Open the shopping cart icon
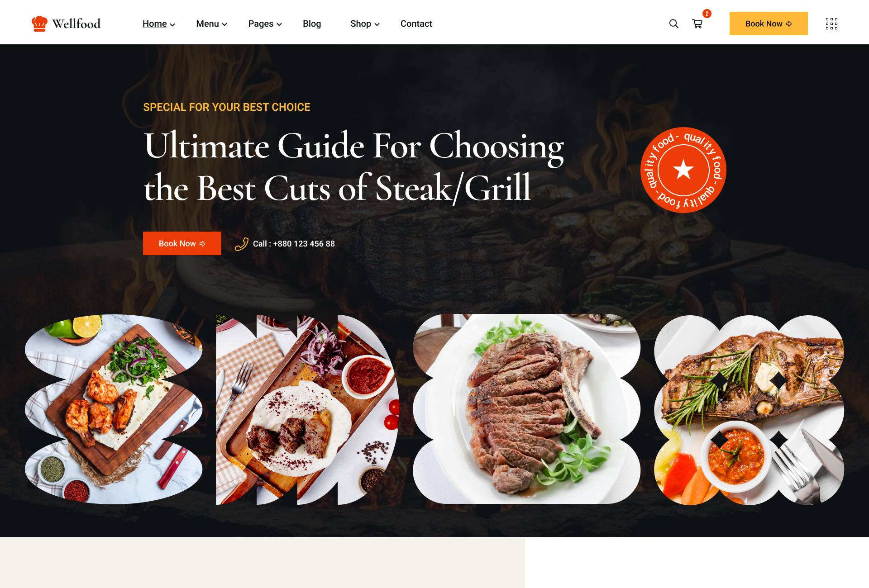 pos(697,24)
